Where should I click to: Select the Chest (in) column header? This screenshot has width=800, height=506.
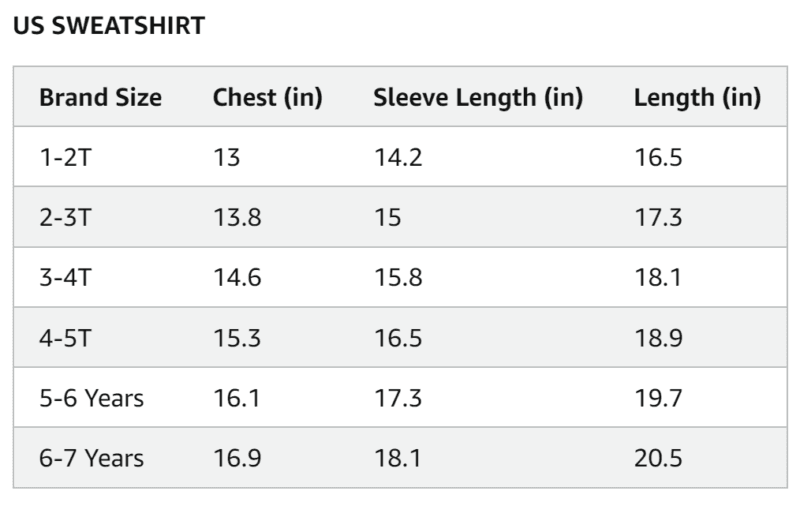coord(267,97)
